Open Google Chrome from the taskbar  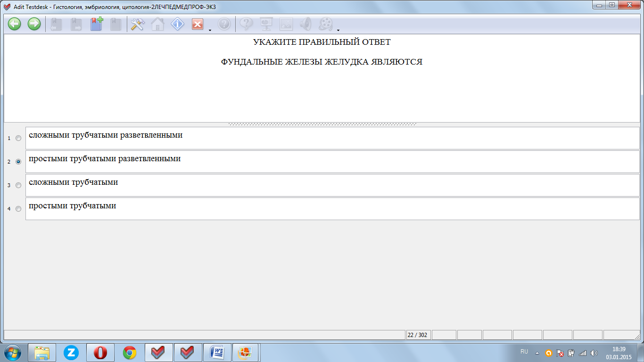[x=130, y=353]
